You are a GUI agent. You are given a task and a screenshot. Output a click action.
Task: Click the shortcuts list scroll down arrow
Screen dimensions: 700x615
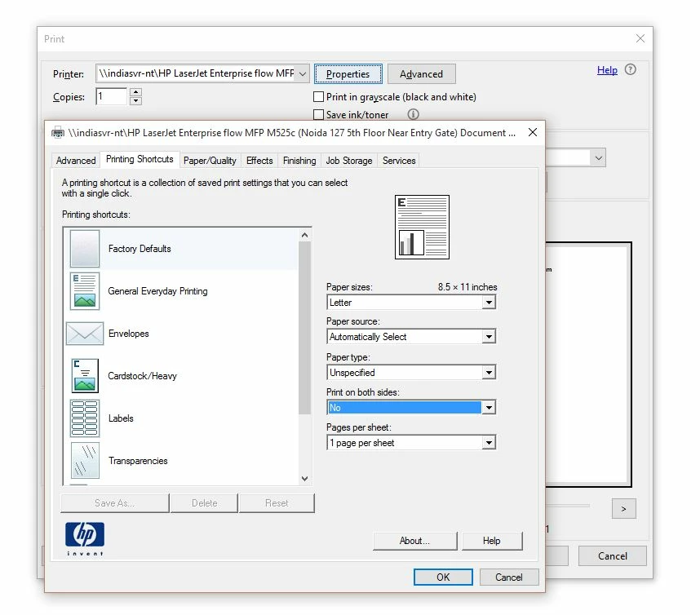(x=305, y=479)
